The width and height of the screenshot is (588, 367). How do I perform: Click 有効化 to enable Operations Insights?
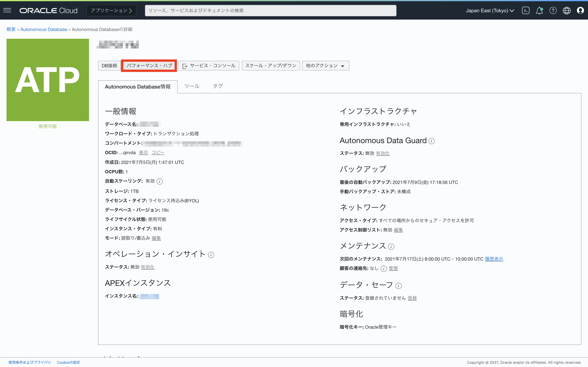point(147,267)
